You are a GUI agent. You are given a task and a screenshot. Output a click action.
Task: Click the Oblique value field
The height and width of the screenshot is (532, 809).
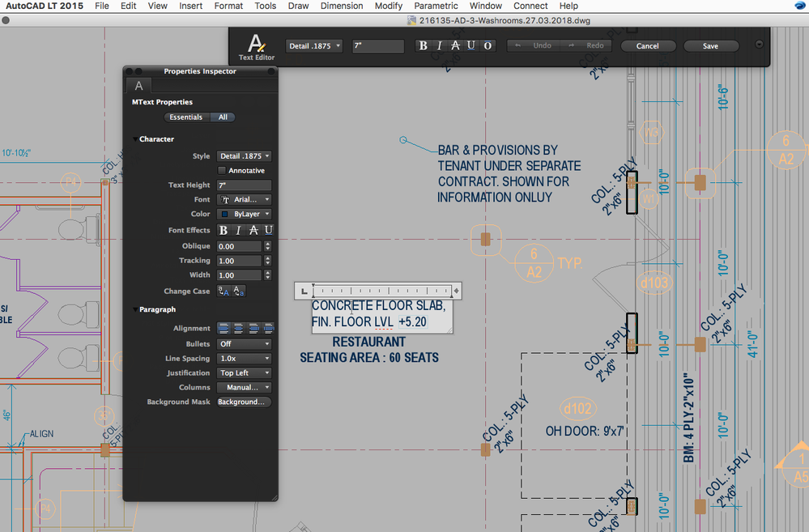tap(240, 246)
